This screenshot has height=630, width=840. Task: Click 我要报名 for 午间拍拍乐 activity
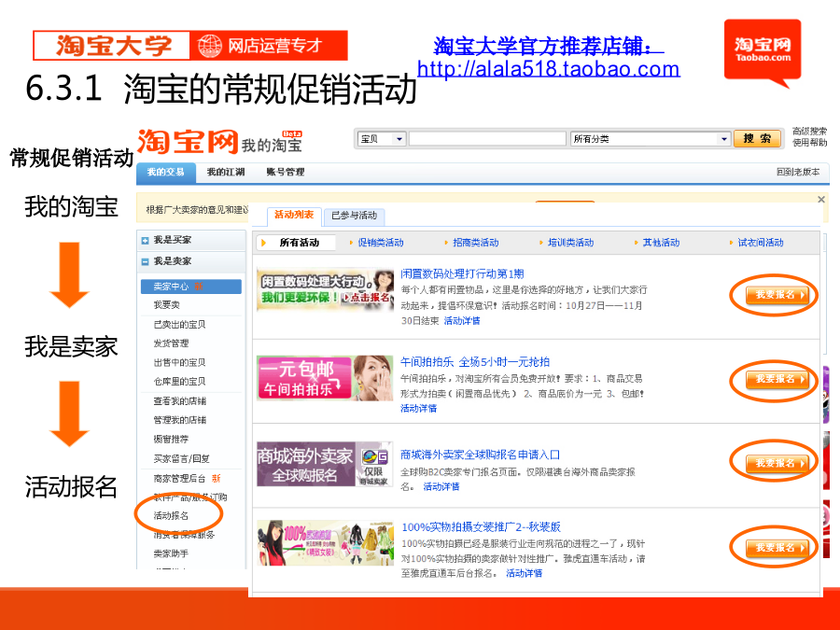coord(777,379)
